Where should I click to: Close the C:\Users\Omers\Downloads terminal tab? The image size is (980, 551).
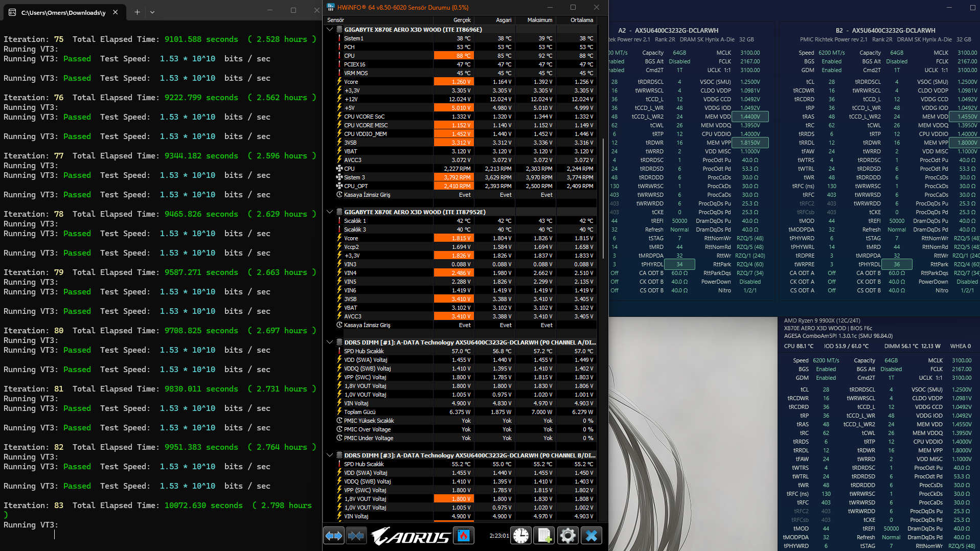(116, 12)
